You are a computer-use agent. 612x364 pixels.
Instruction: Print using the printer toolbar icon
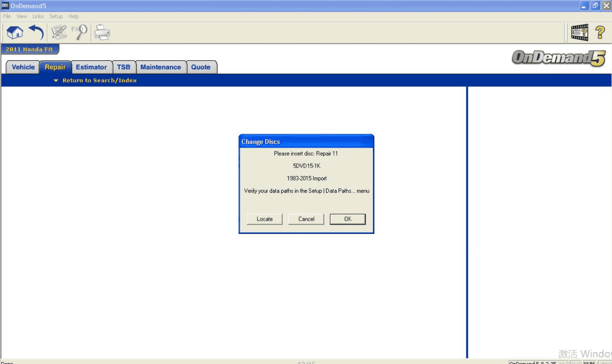[102, 32]
